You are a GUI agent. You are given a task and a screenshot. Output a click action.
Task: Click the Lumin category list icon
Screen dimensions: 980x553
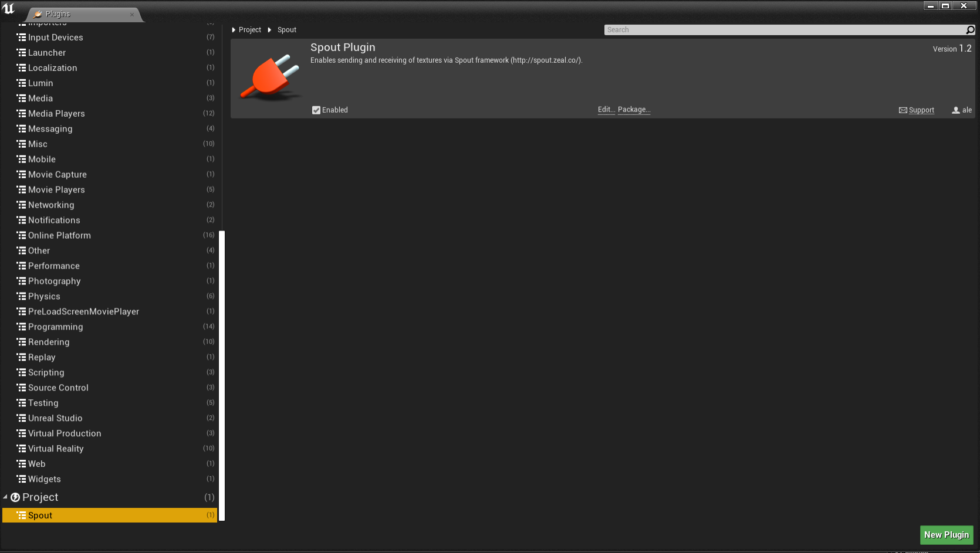[x=21, y=83]
